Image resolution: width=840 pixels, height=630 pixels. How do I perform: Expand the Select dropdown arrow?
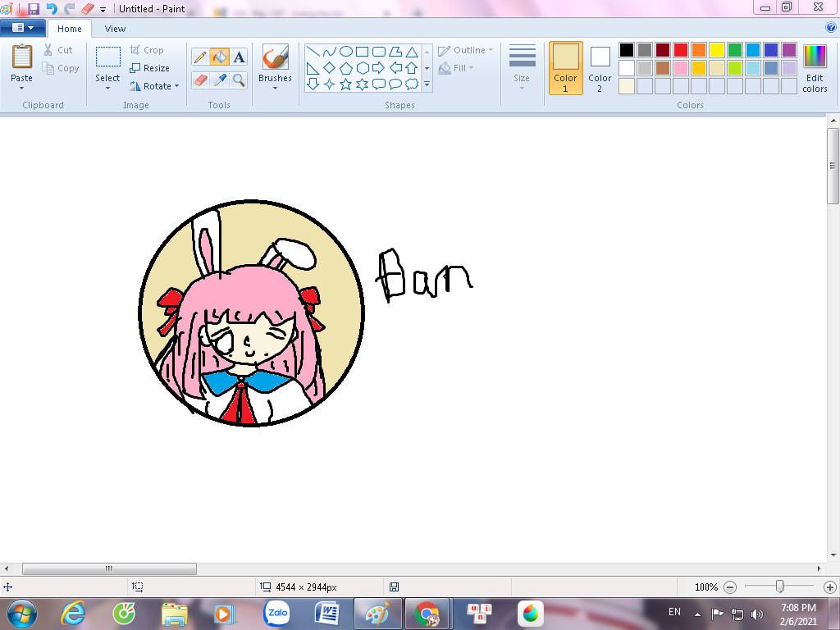pyautogui.click(x=107, y=88)
